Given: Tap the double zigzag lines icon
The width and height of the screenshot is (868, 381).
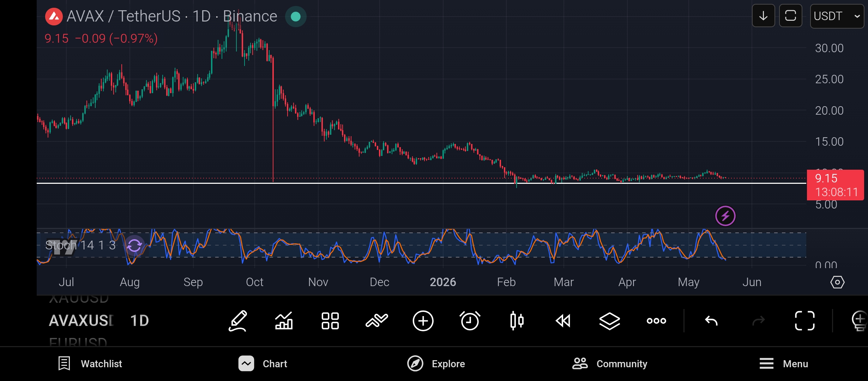Looking at the screenshot, I should [377, 321].
